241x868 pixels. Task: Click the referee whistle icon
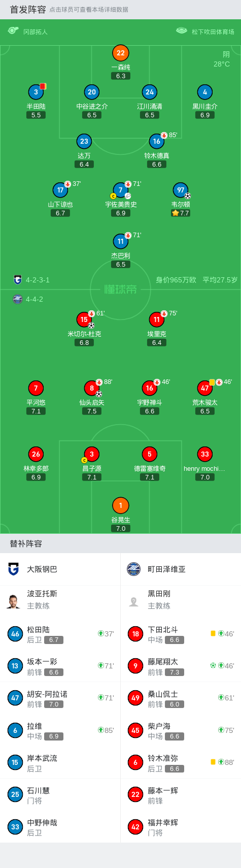pos(13,31)
